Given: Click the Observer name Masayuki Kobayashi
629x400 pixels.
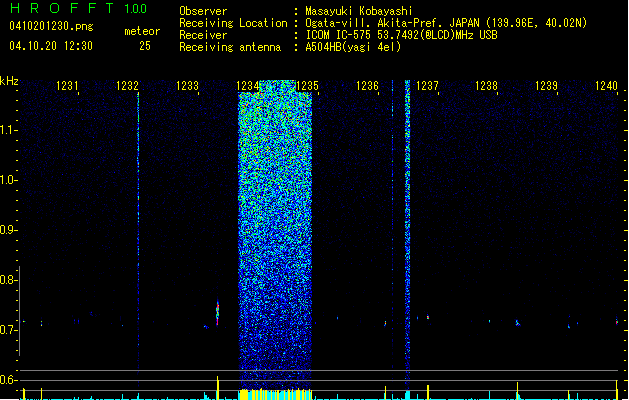Looking at the screenshot, I should pos(359,11).
